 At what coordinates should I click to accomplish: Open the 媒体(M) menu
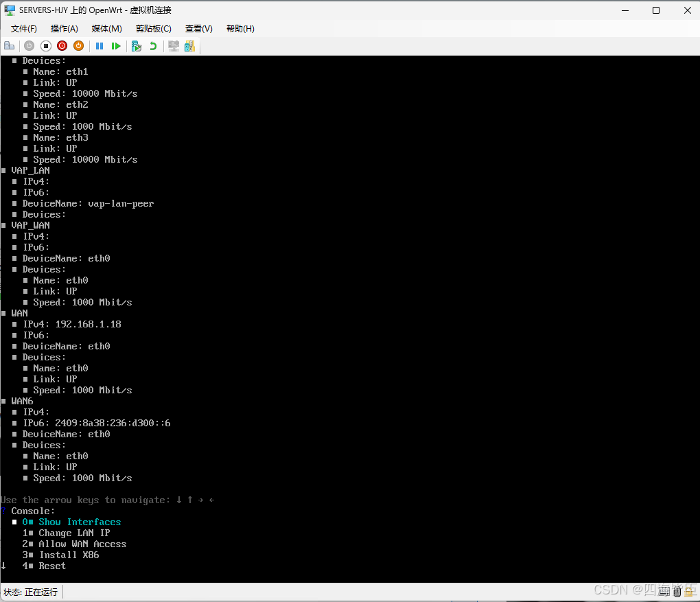click(x=106, y=29)
